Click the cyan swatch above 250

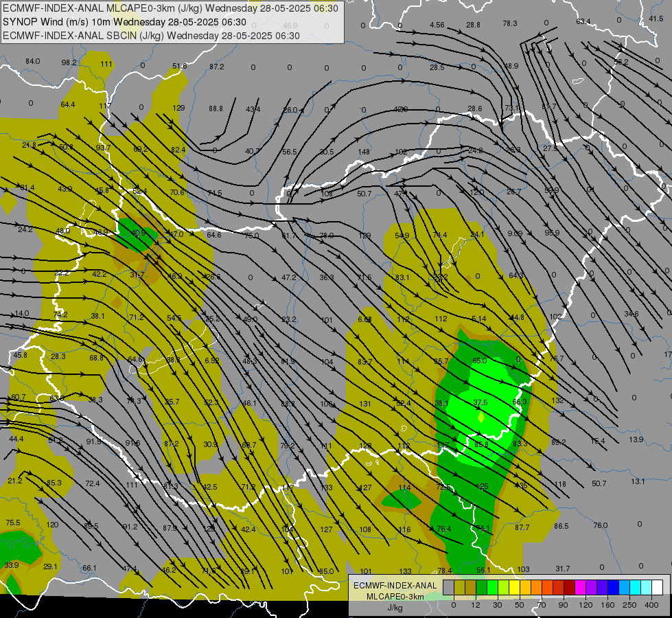635,587
